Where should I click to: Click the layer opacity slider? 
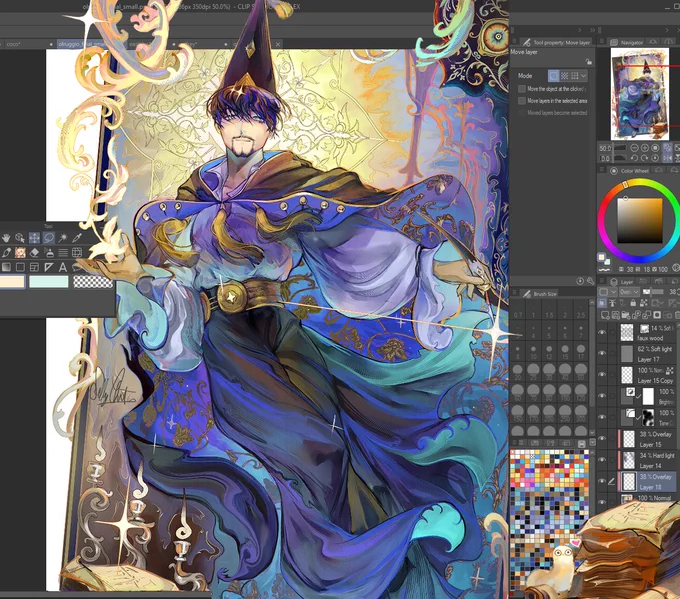point(653,292)
